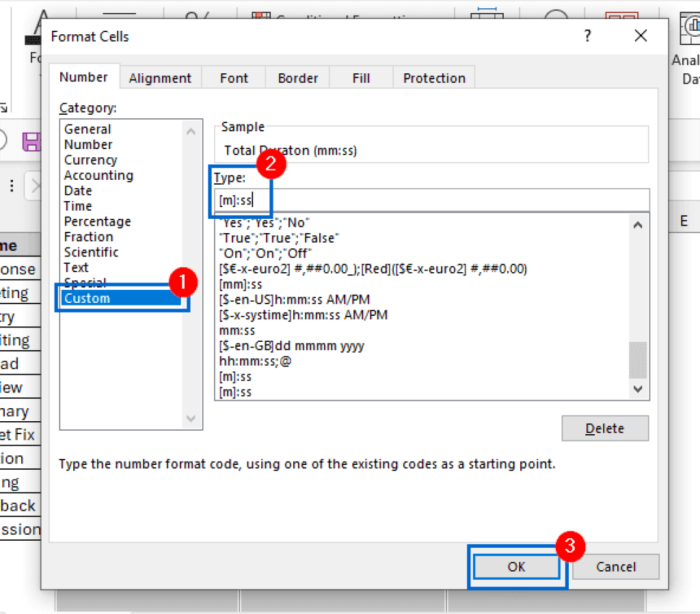Delete the selected custom format
This screenshot has height=614, width=700.
[604, 427]
